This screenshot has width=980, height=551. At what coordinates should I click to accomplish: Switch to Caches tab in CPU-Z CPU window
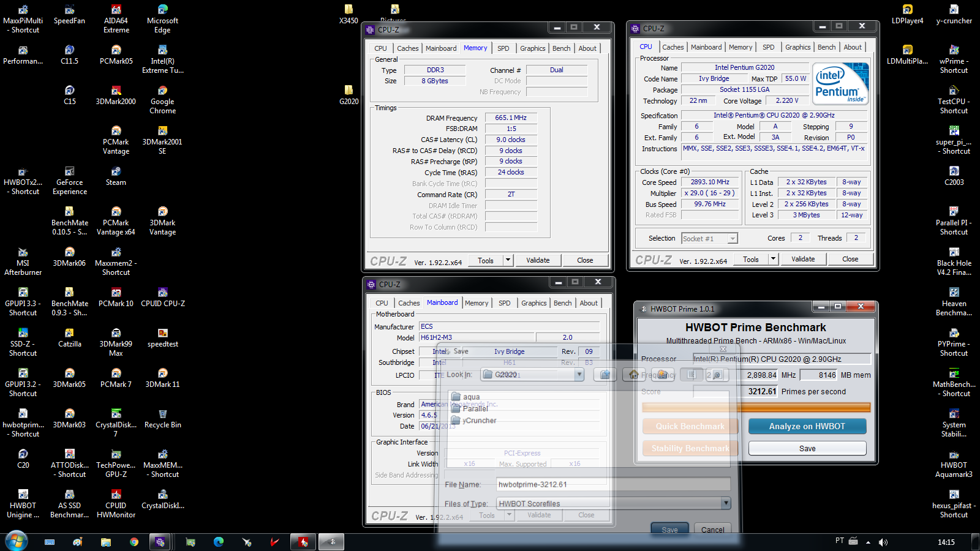[673, 47]
